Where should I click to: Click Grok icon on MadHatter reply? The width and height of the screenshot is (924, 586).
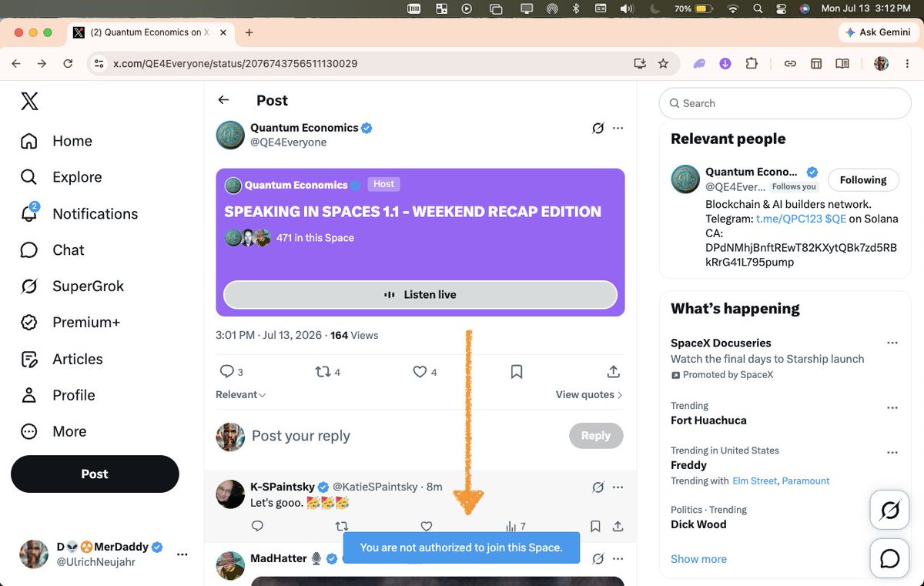click(598, 558)
